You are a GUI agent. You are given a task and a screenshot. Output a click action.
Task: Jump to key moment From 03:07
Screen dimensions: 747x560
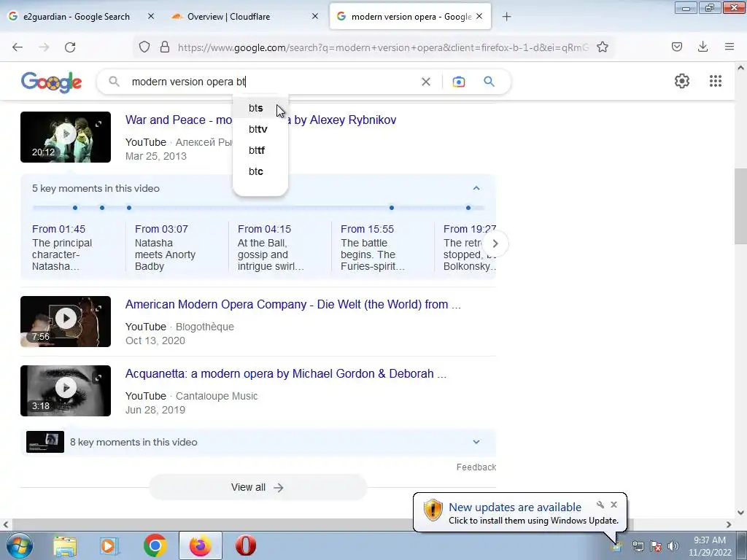[161, 229]
